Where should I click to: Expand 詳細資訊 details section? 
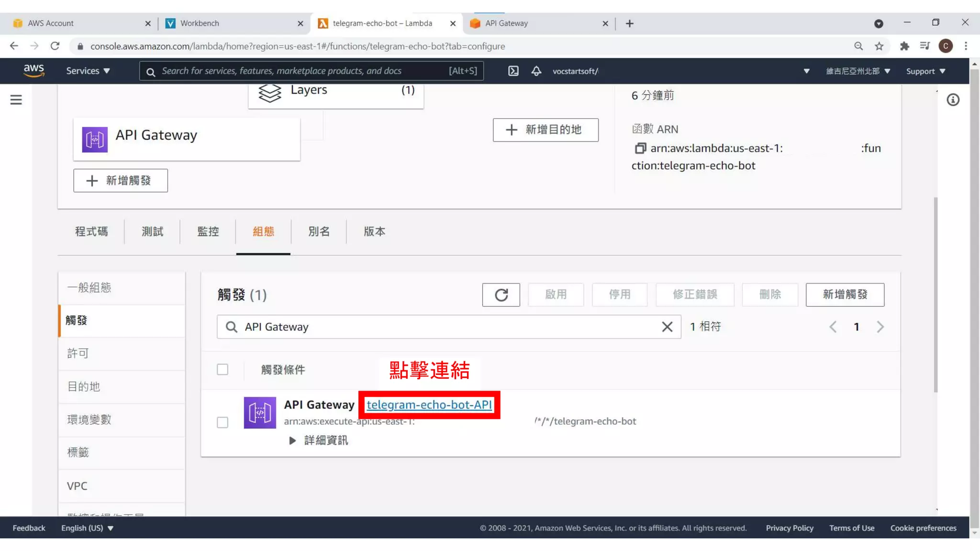click(319, 441)
